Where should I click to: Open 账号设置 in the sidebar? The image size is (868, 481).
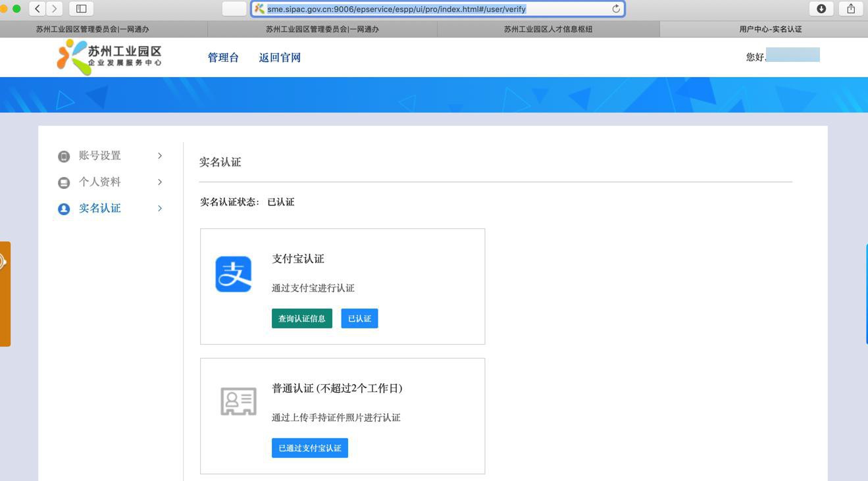pyautogui.click(x=100, y=156)
